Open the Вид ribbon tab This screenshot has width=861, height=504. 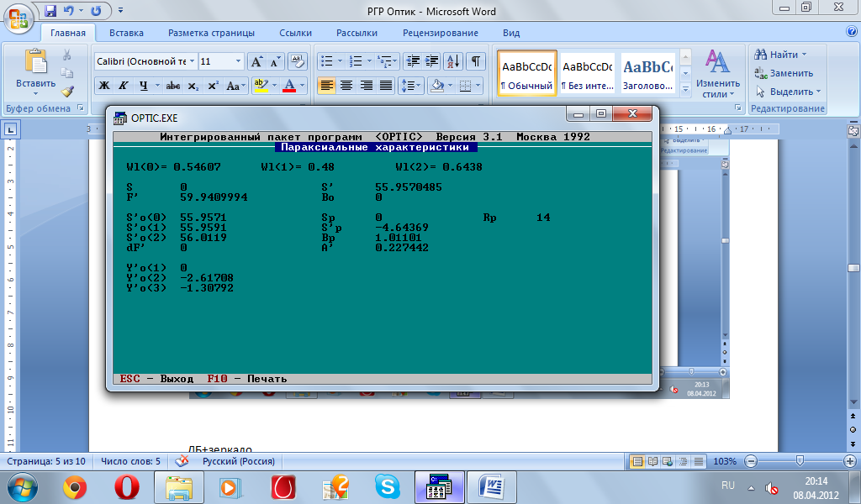(511, 33)
